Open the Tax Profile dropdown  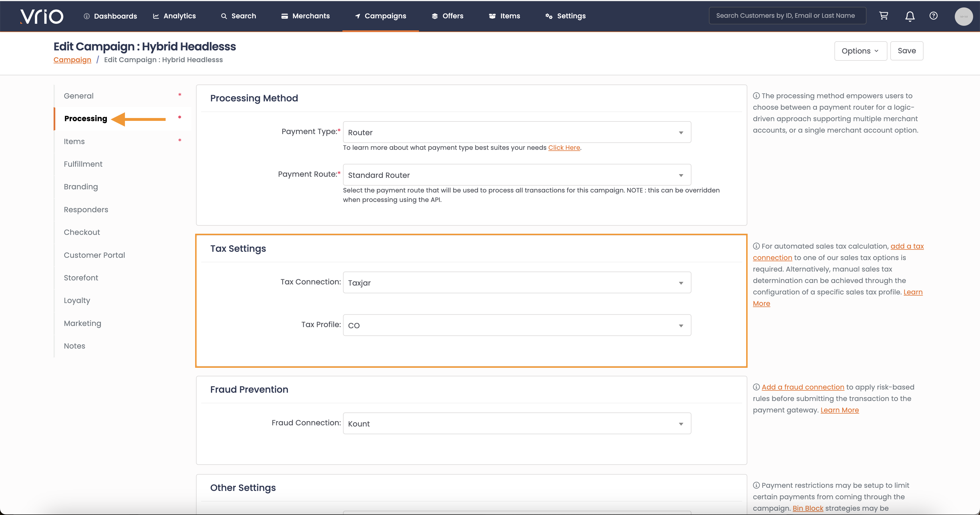517,325
